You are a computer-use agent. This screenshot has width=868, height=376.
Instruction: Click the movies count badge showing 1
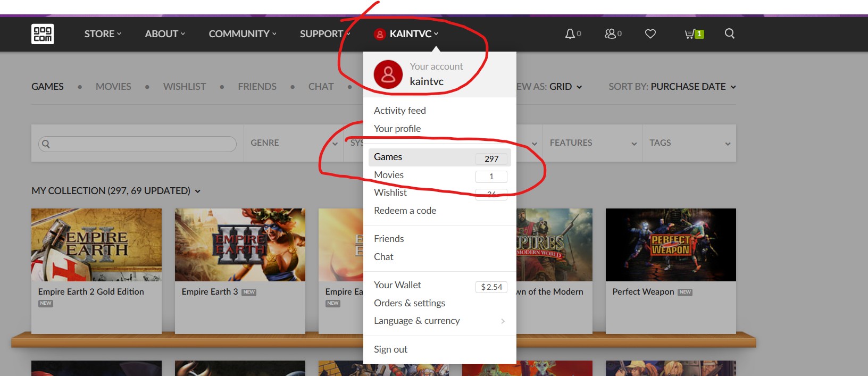tap(491, 177)
